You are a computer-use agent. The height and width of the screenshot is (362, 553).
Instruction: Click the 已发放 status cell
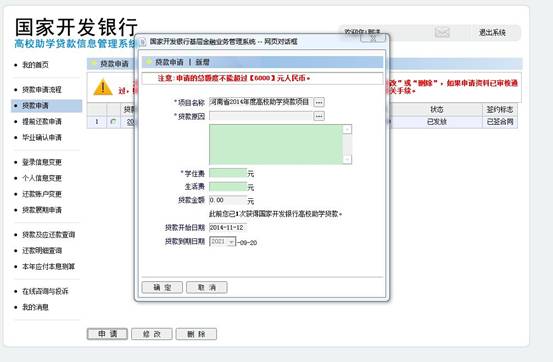437,122
